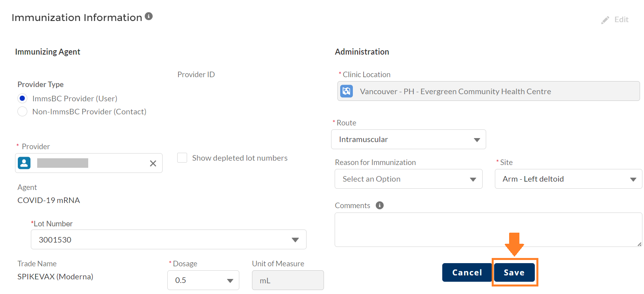644x294 pixels.
Task: Click the Cancel button
Action: tap(467, 272)
